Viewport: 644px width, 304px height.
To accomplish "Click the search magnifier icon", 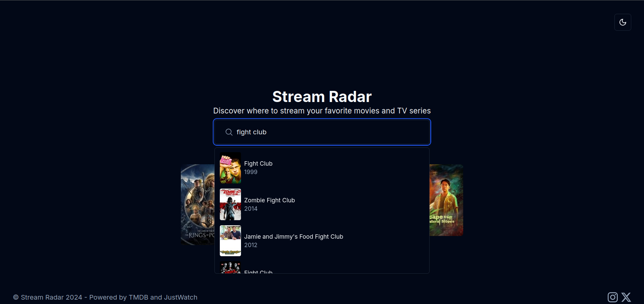I will (229, 132).
